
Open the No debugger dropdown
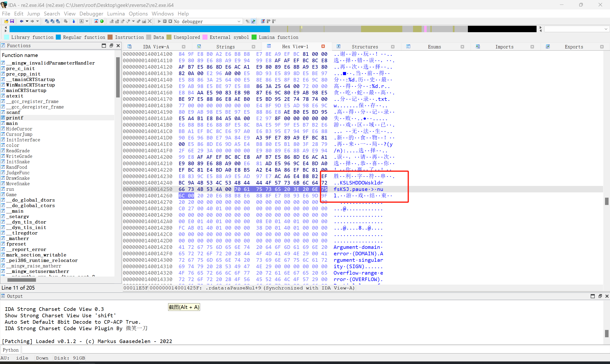coord(239,21)
